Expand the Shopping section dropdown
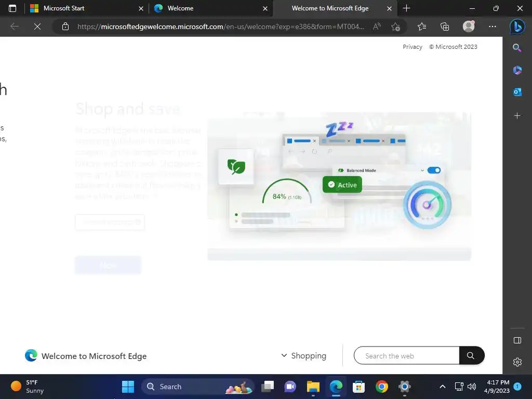This screenshot has width=532, height=399. pos(303,355)
